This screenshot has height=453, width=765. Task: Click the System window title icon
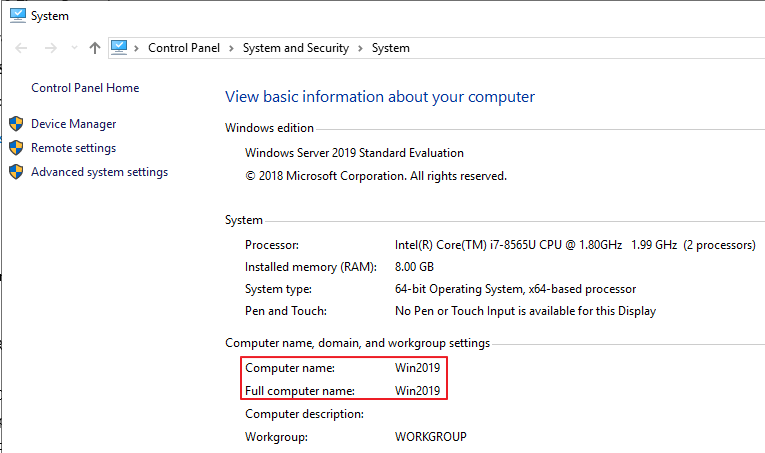tap(18, 16)
